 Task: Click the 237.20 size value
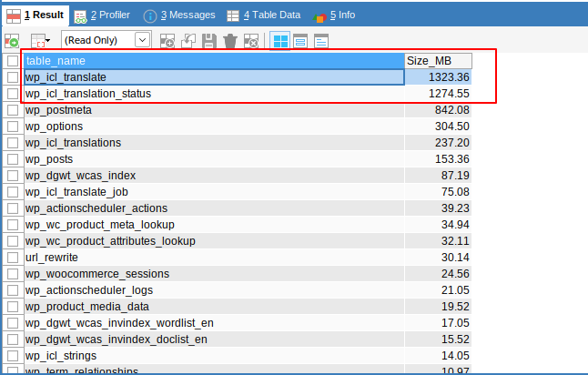pos(451,143)
